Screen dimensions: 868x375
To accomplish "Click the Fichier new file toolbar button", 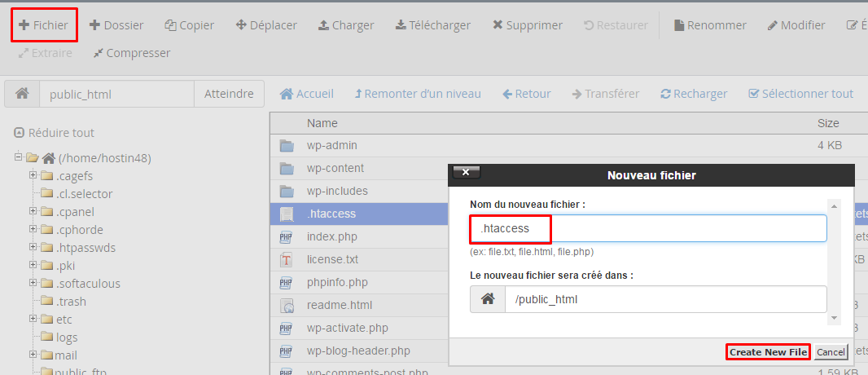I will (44, 25).
